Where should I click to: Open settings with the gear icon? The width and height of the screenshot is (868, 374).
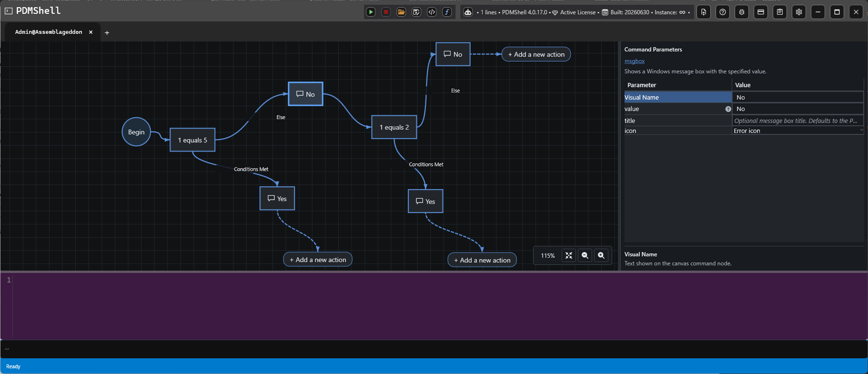[799, 12]
